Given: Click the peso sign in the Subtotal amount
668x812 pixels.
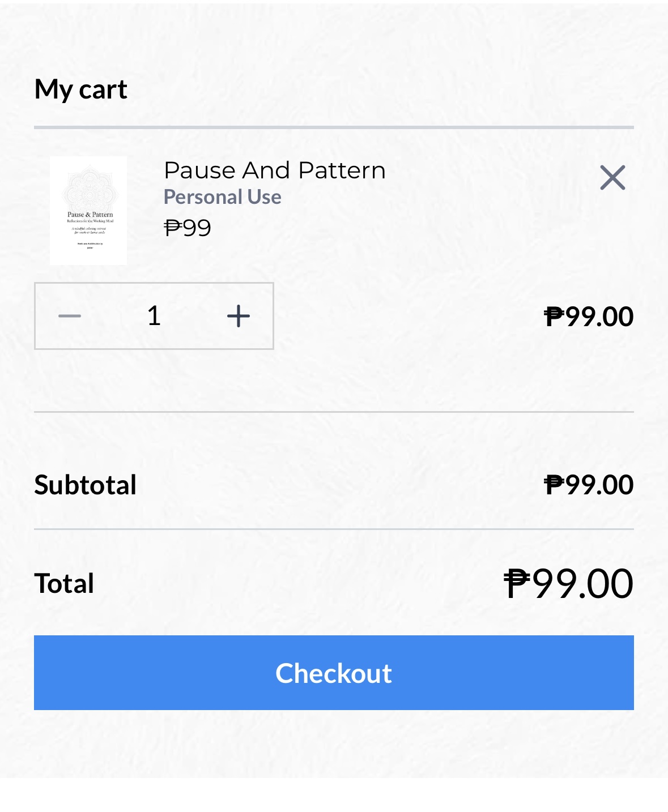Looking at the screenshot, I should pos(554,485).
